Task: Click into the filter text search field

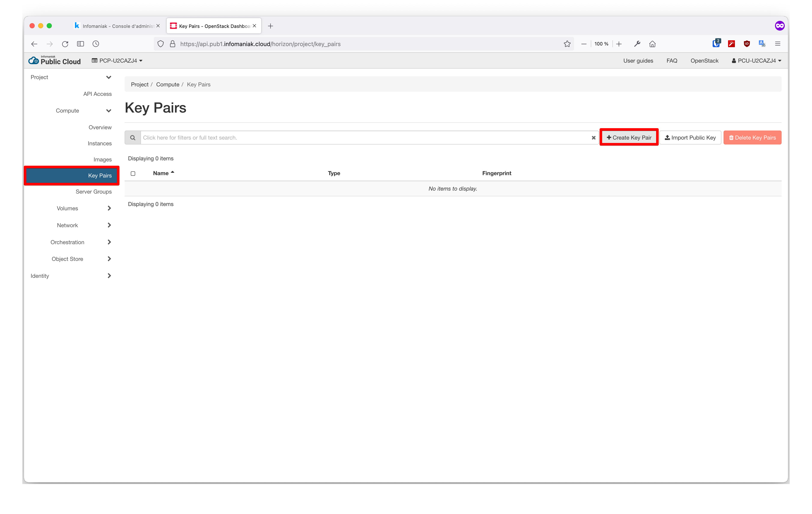Action: click(364, 138)
